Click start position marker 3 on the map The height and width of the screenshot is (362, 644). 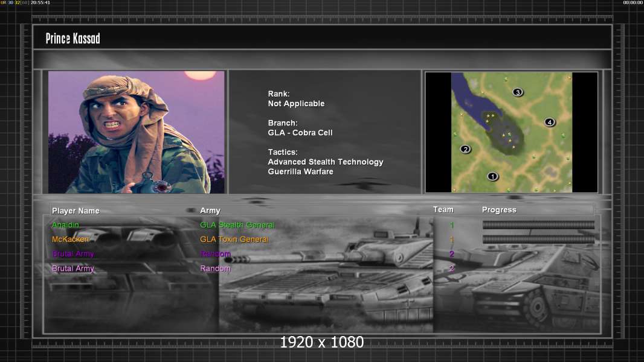pos(518,92)
